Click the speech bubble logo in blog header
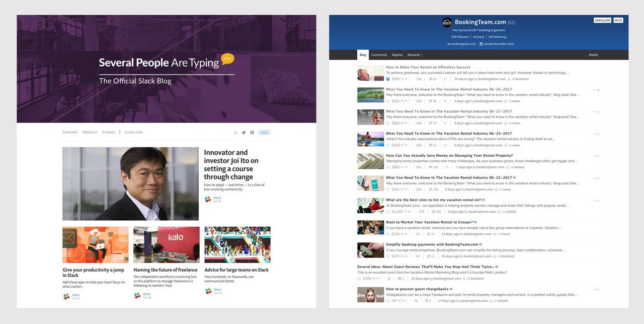644x324 pixels. [x=227, y=59]
